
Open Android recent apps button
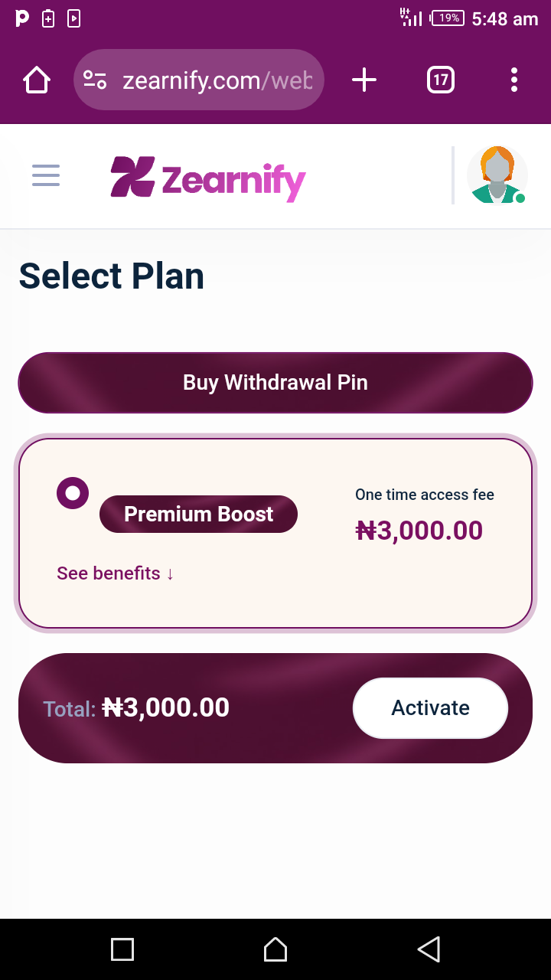[x=122, y=949]
